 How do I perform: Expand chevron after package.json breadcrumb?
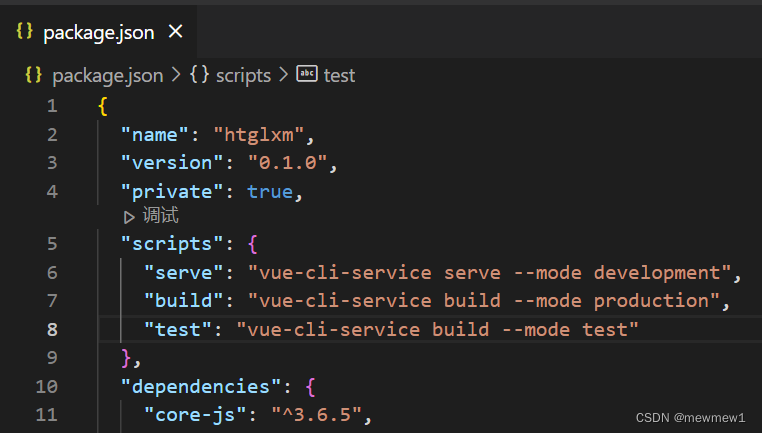176,75
